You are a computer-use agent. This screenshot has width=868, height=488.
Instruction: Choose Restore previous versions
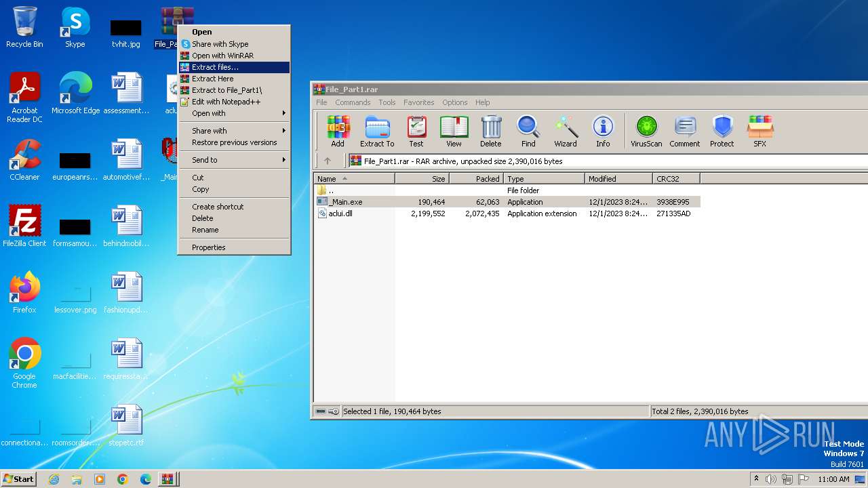(x=234, y=142)
